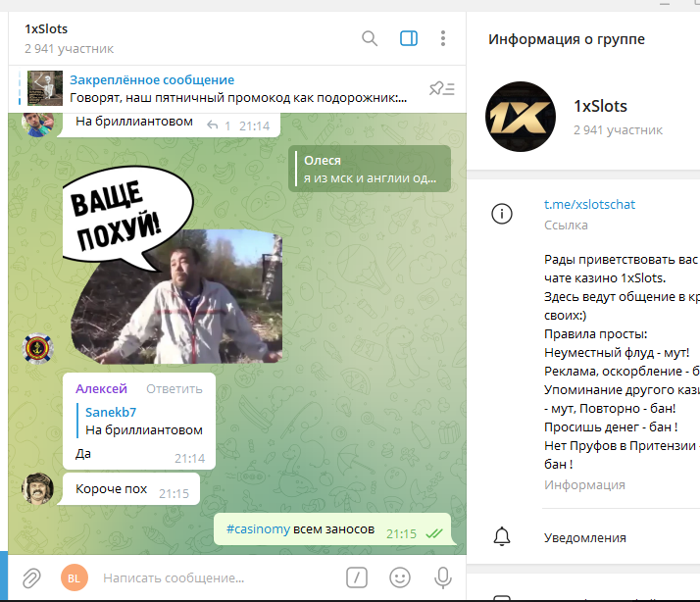
Task: Click the Уведомления notifications row
Action: pyautogui.click(x=583, y=537)
